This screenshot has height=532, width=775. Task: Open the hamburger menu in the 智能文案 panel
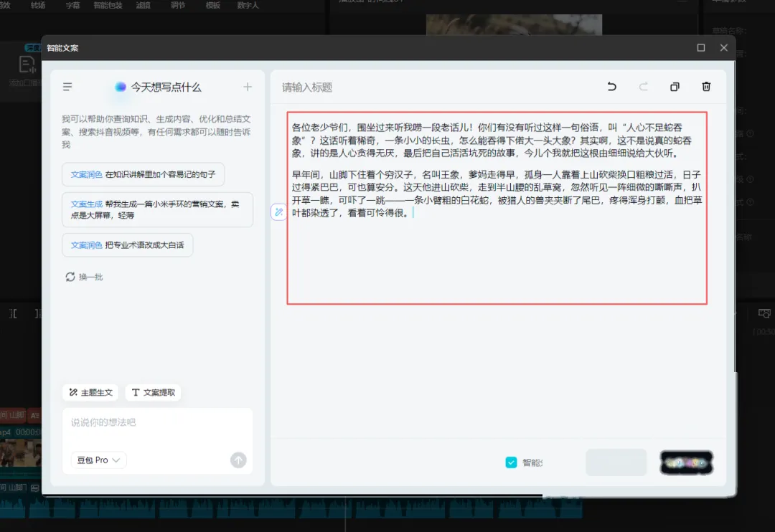[x=67, y=87]
